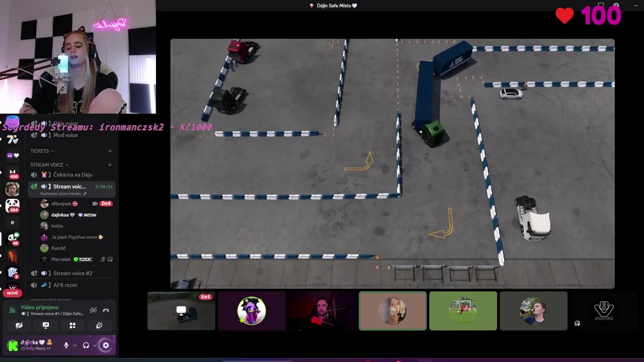Disconnect from the voice call
644x362 pixels.
tap(106, 310)
